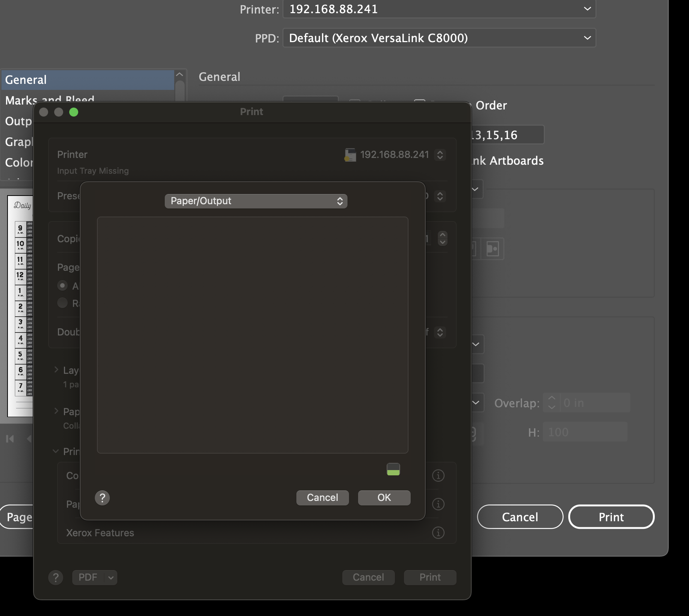Jump to first artboard in preview navigation
Viewport: 689px width, 616px height.
pyautogui.click(x=10, y=438)
